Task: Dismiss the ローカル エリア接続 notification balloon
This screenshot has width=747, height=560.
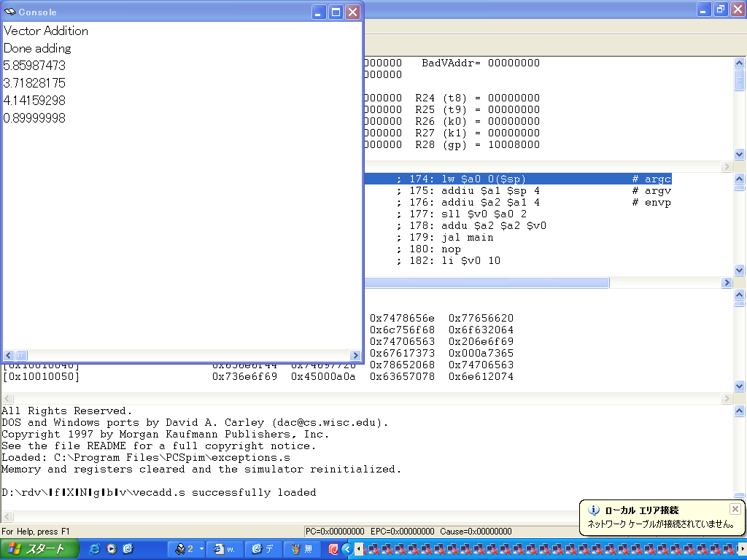Action: point(735,509)
